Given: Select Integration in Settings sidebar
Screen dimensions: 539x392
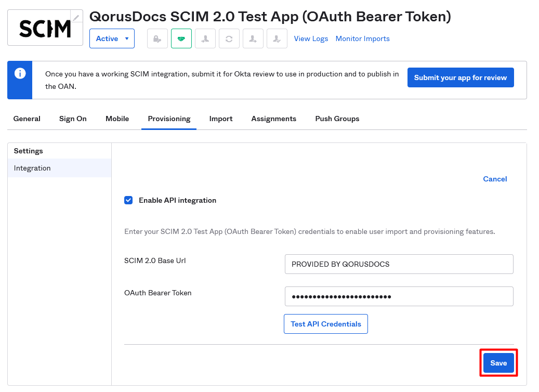Looking at the screenshot, I should click(59, 168).
